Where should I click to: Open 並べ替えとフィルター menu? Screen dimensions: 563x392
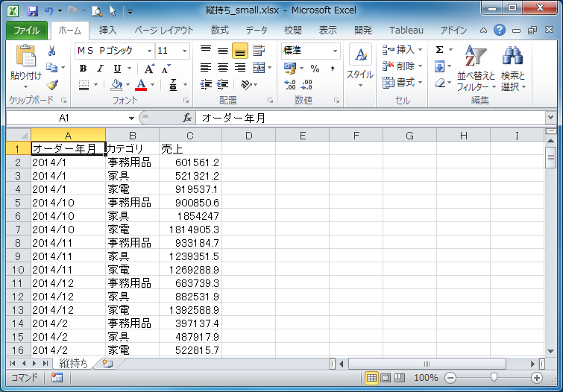tap(476, 68)
